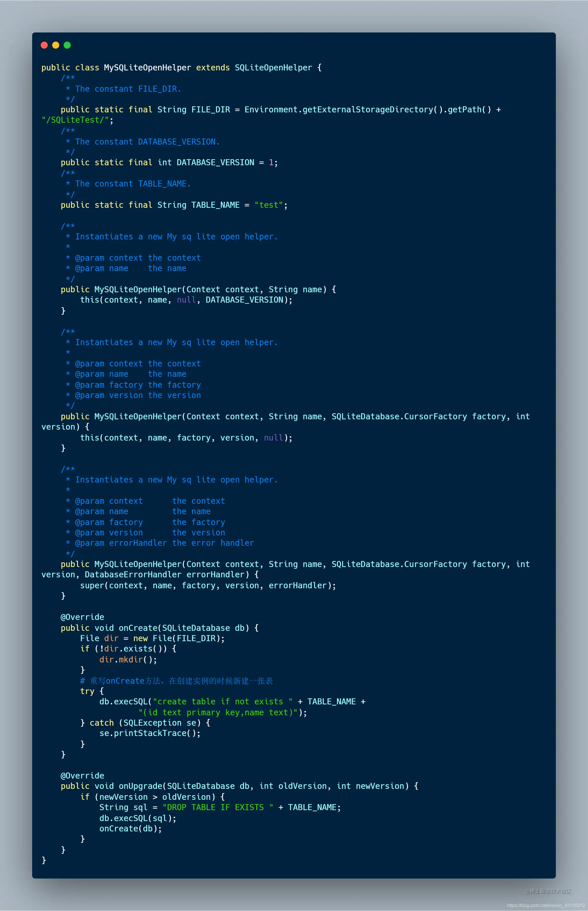Click the "DROP TABLE IF EXISTS" string

[218, 808]
